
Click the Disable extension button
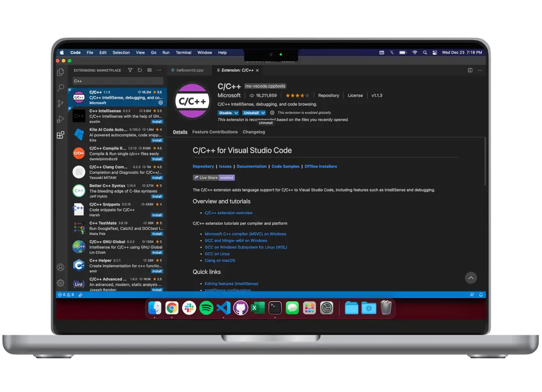coord(225,113)
